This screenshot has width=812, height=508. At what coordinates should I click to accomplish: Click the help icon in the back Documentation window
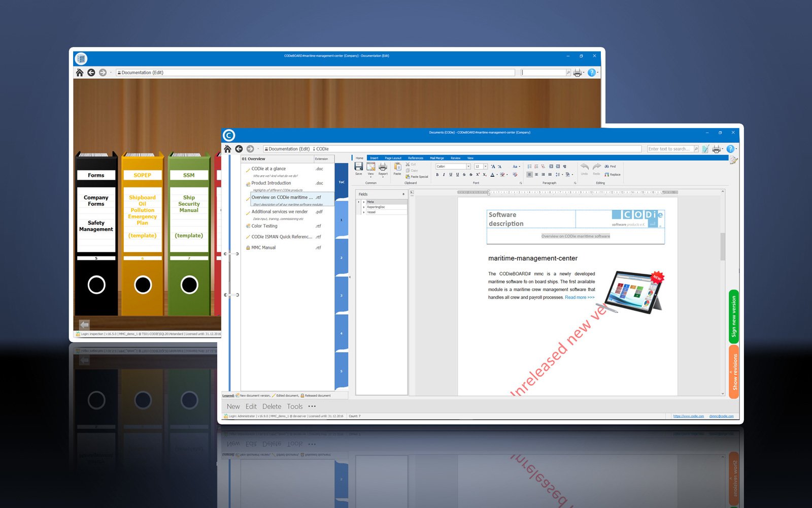591,73
